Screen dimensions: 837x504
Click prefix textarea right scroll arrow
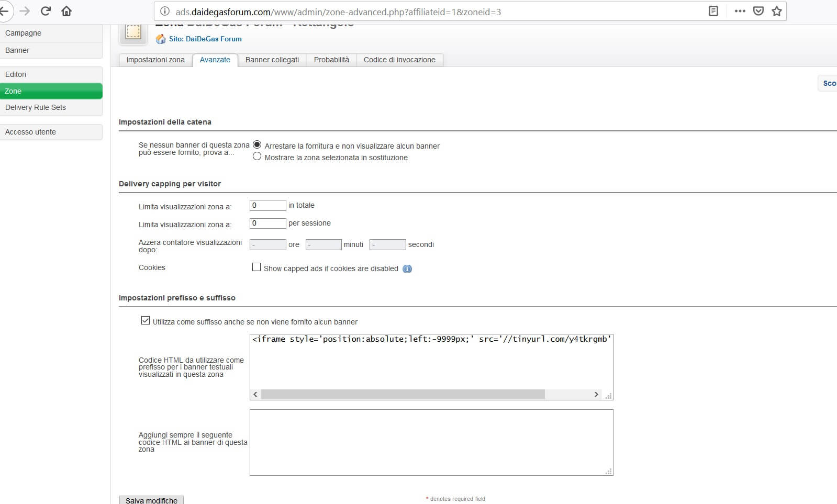coord(596,394)
